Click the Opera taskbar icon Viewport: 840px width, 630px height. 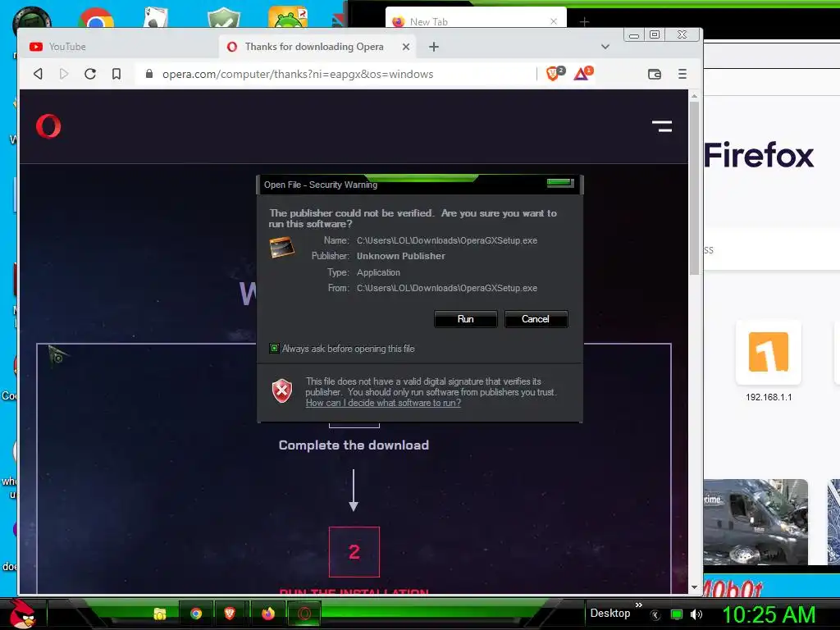pyautogui.click(x=304, y=614)
